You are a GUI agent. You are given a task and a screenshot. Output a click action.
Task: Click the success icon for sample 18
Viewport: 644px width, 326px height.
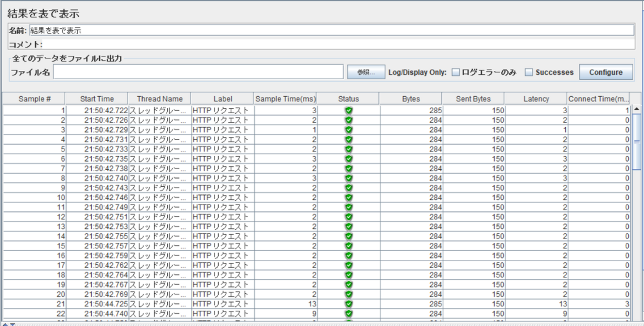point(349,275)
